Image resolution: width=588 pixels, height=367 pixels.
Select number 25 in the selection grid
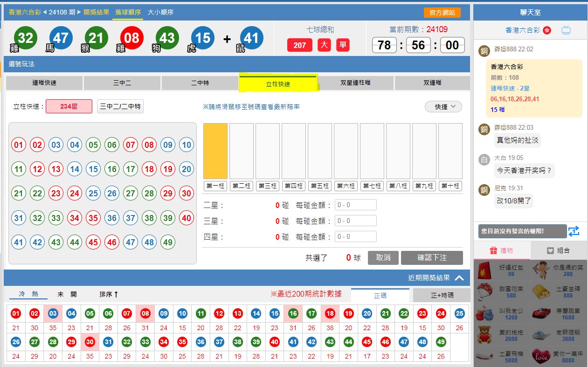point(93,193)
